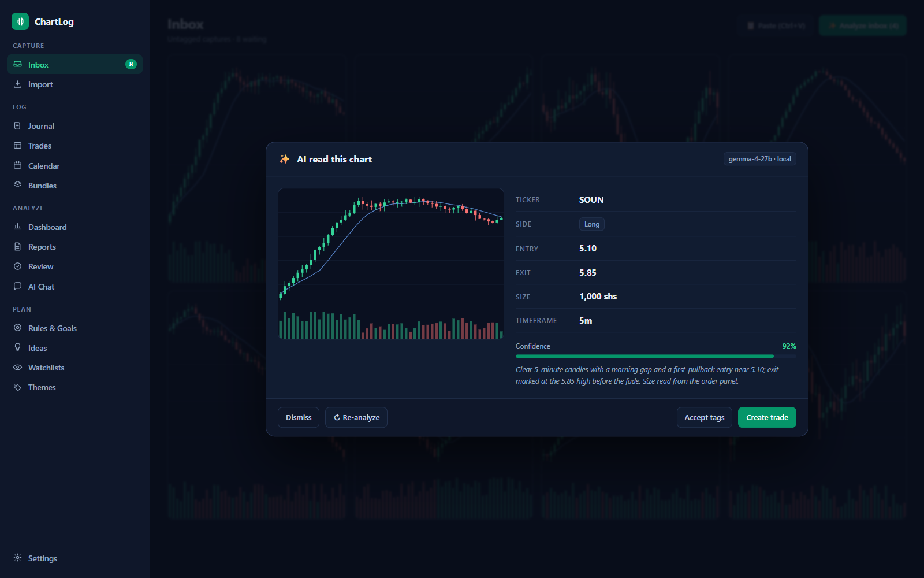The image size is (924, 578).
Task: Open Watchlists
Action: [x=74, y=368]
